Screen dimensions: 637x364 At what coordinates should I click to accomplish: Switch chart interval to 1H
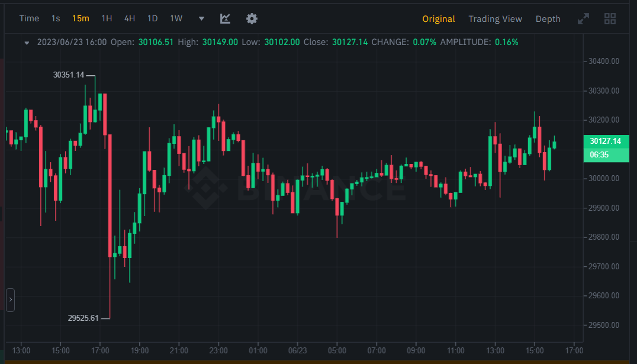[107, 19]
